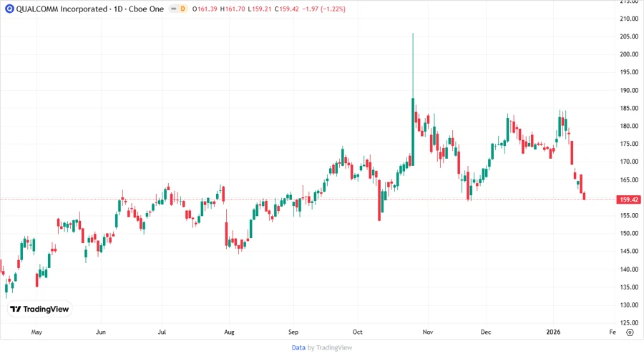Image resolution: width=644 pixels, height=356 pixels.
Task: Open the Data link below chart
Action: (298, 348)
